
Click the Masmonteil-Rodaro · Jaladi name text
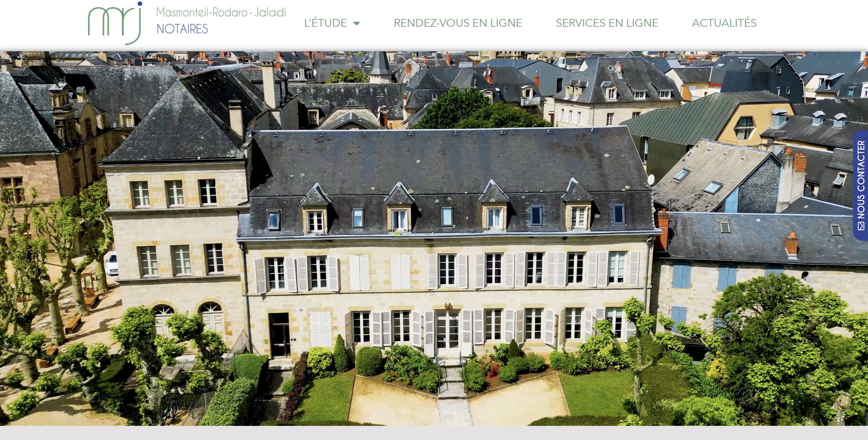tap(221, 13)
